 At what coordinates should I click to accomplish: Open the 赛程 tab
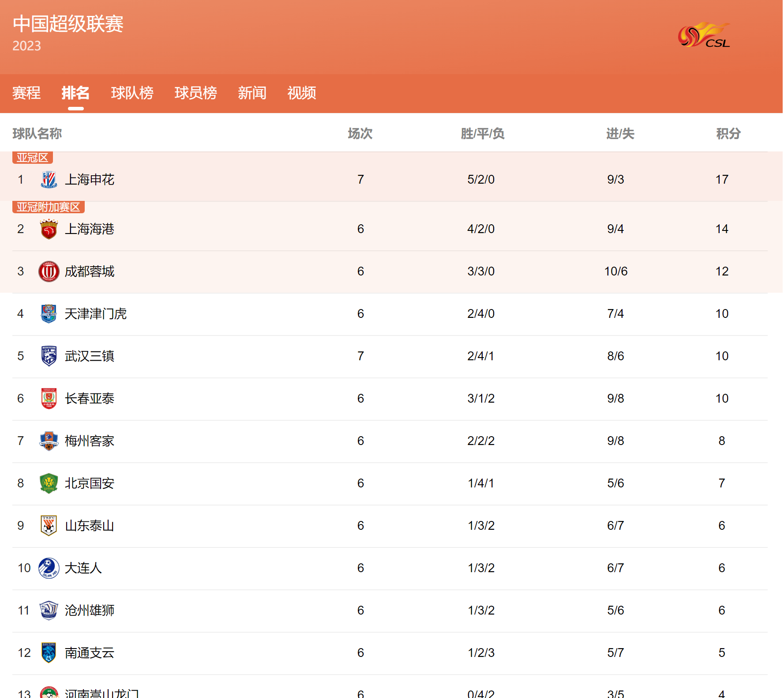[26, 93]
